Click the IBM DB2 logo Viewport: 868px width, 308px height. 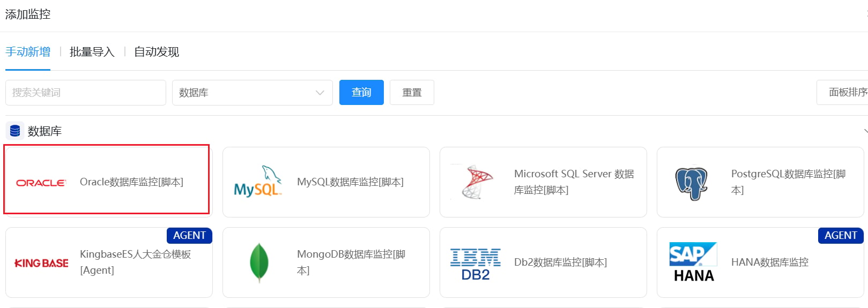click(476, 265)
